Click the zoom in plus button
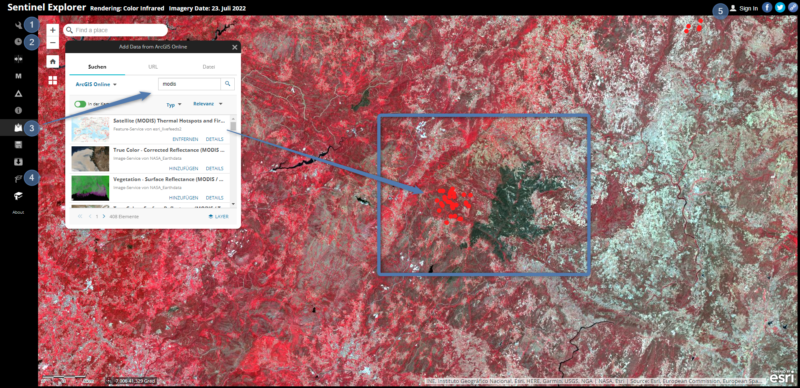 click(53, 30)
